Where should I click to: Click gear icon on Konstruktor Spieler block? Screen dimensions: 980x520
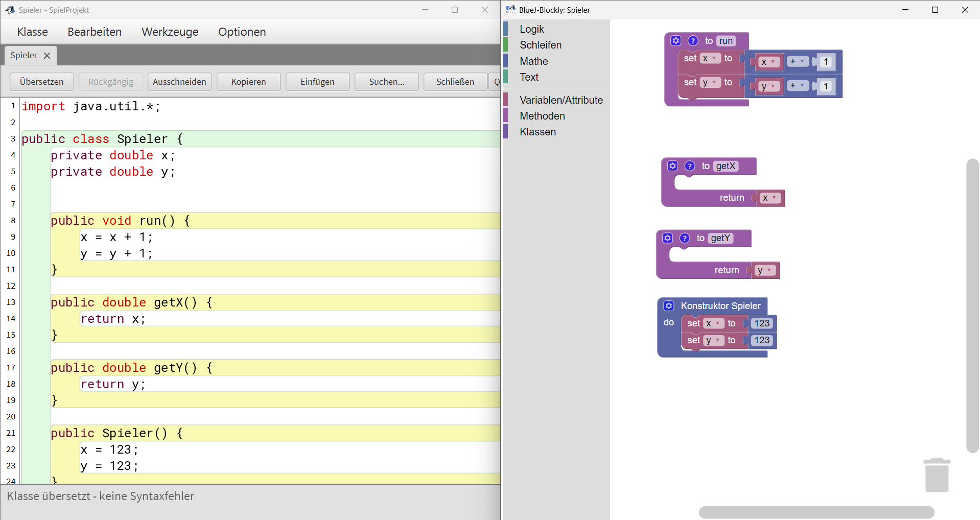pos(669,306)
